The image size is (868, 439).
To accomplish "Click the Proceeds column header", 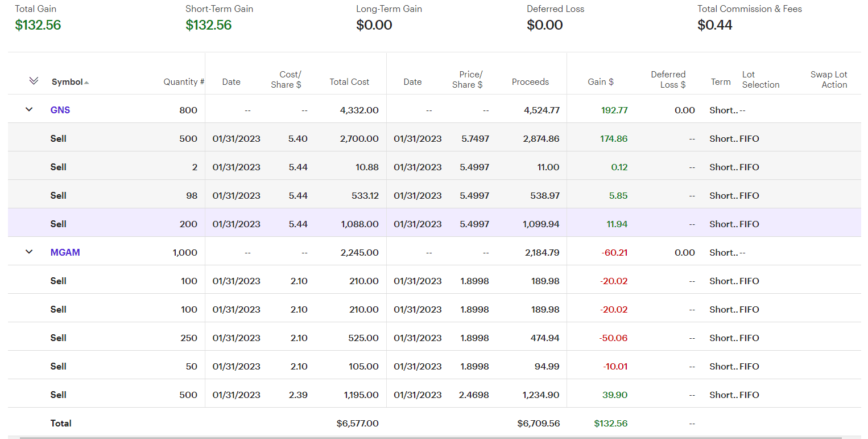I will tap(530, 82).
